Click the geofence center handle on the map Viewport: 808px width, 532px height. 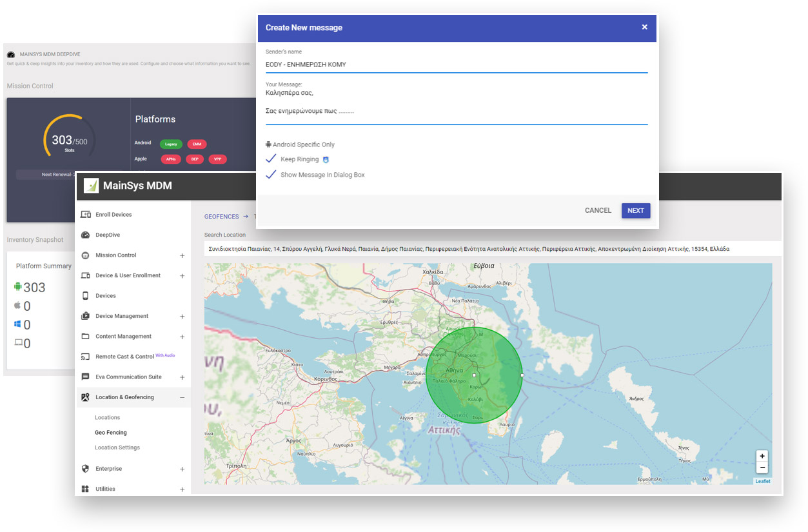pos(474,375)
